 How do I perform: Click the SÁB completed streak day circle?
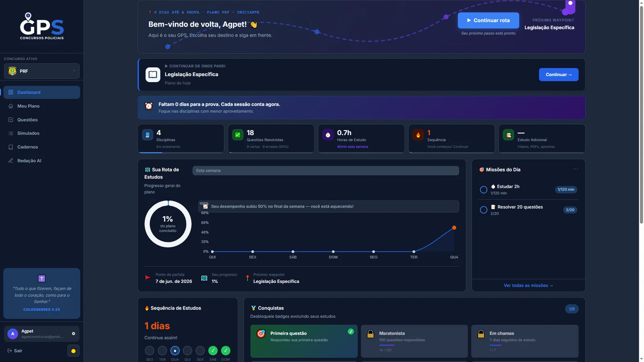[213, 351]
